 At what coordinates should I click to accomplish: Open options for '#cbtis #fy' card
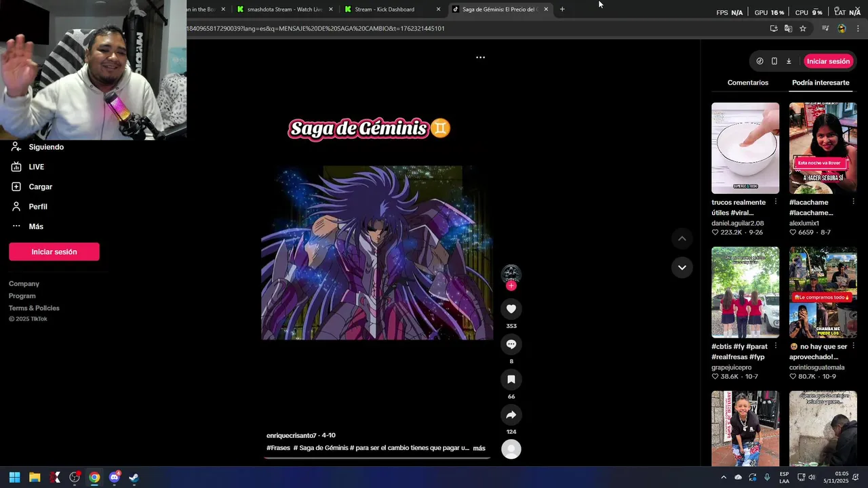tap(776, 346)
